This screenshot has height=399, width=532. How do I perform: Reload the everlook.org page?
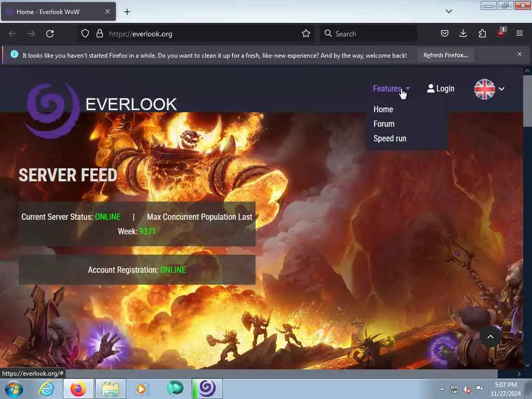50,34
